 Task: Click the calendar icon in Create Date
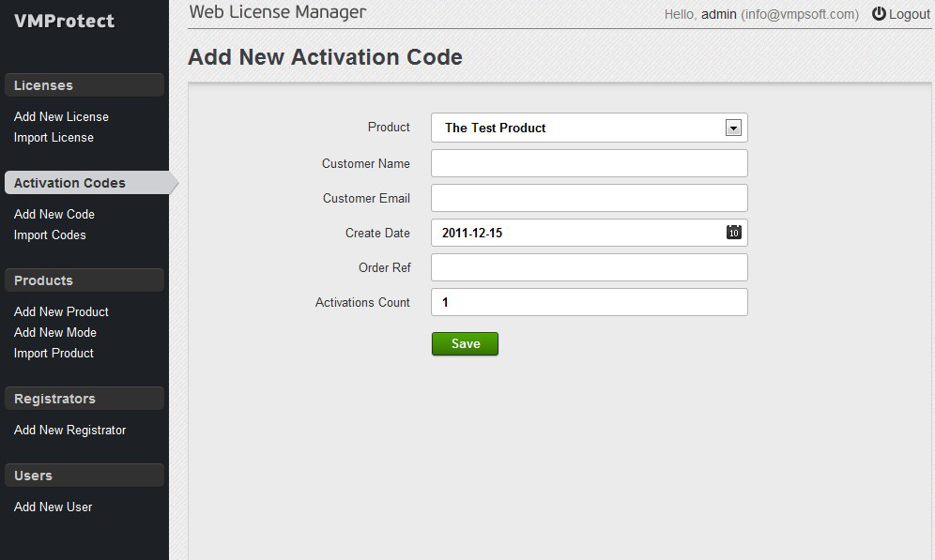(x=734, y=233)
